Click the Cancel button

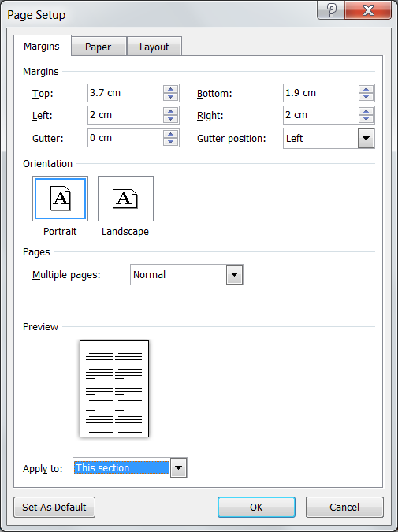tap(344, 508)
